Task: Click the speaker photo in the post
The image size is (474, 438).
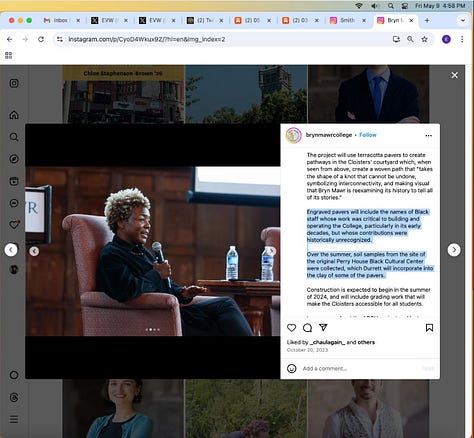Action: [153, 251]
